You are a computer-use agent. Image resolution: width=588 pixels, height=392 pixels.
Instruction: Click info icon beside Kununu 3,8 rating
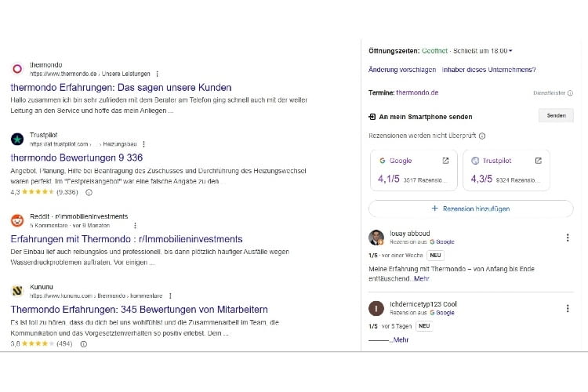(x=84, y=344)
